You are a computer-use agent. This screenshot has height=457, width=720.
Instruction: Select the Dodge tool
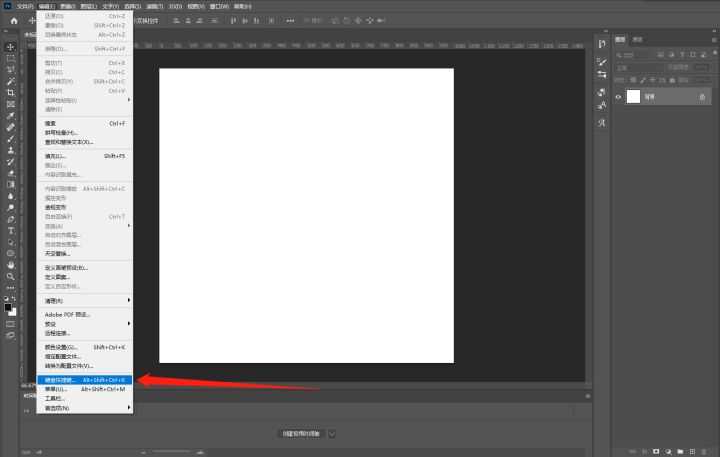tap(11, 208)
